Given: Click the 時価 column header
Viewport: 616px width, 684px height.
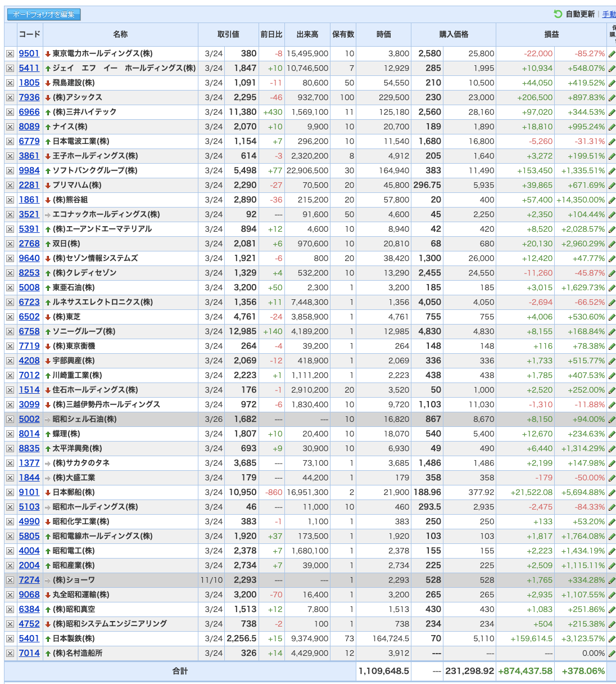Looking at the screenshot, I should [384, 34].
